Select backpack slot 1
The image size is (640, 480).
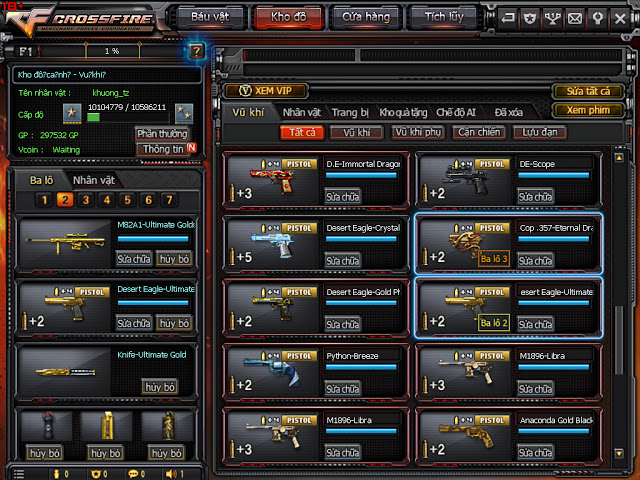pos(44,200)
